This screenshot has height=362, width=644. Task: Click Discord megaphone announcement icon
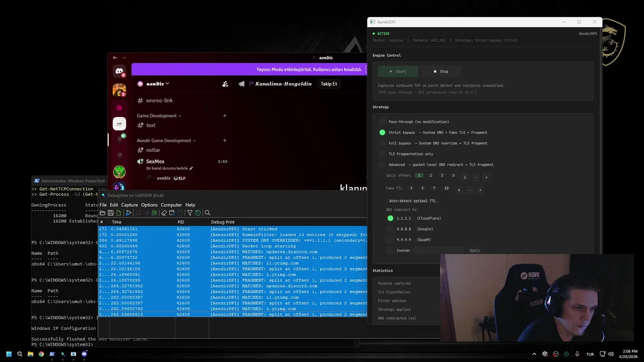click(242, 84)
